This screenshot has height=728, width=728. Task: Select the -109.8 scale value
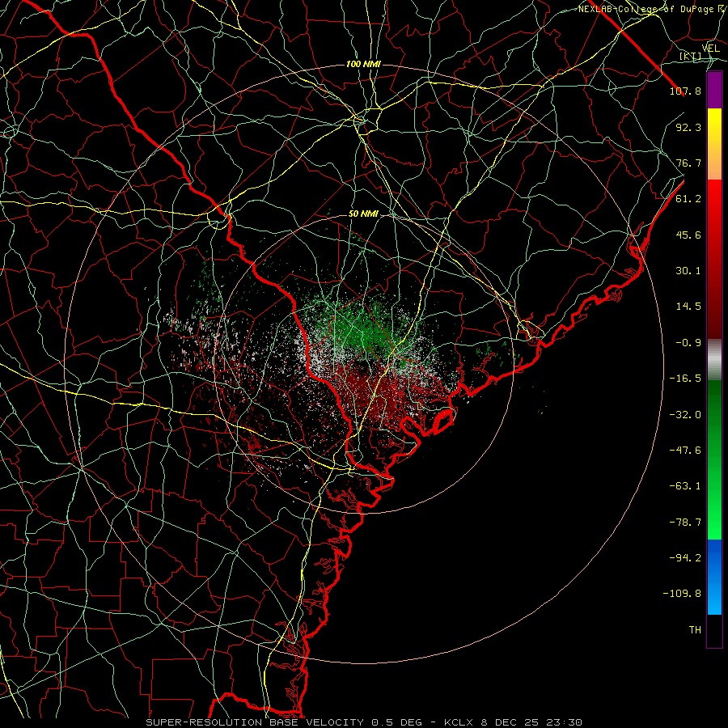pyautogui.click(x=682, y=594)
